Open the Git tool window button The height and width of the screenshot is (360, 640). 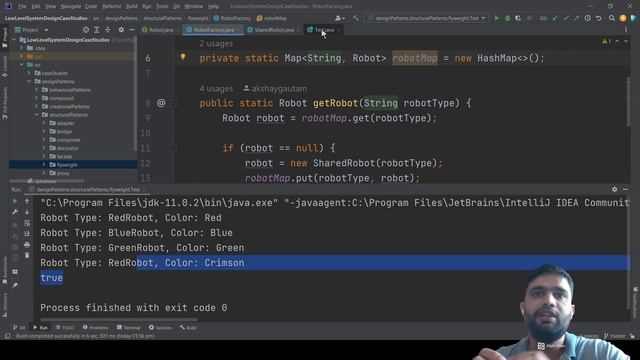tap(19, 327)
